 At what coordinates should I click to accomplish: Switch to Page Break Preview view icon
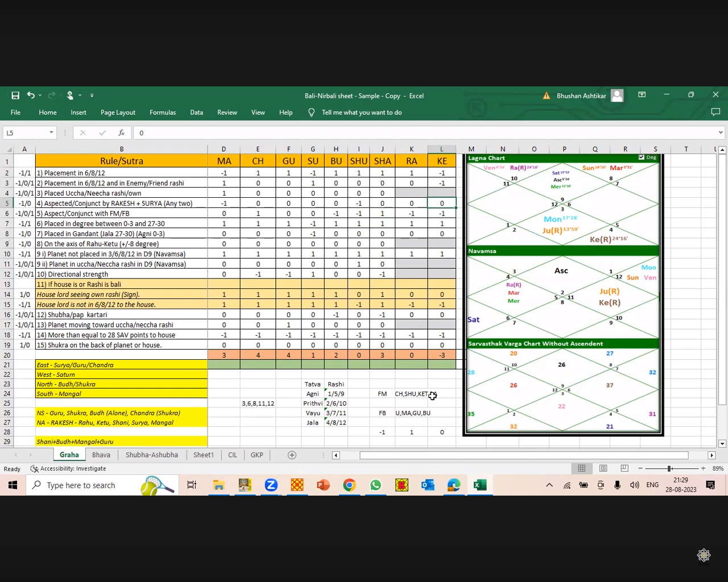624,468
